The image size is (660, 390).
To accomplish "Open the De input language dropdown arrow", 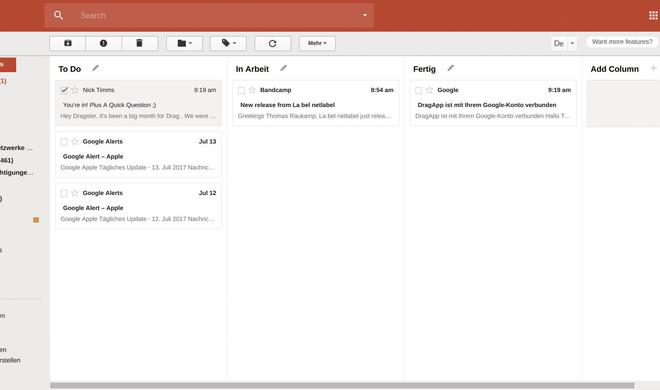I will click(572, 43).
